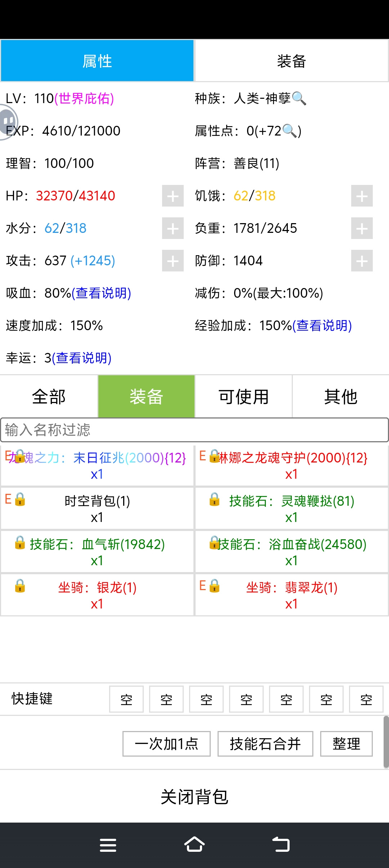Image resolution: width=389 pixels, height=868 pixels.
Task: Switch to the top 装备 tab
Action: coord(291,61)
